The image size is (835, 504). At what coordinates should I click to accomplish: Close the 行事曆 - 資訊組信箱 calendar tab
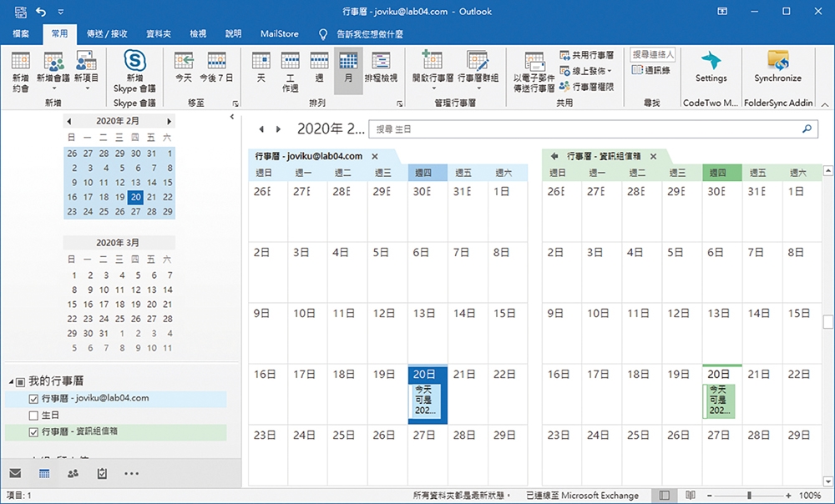(654, 157)
